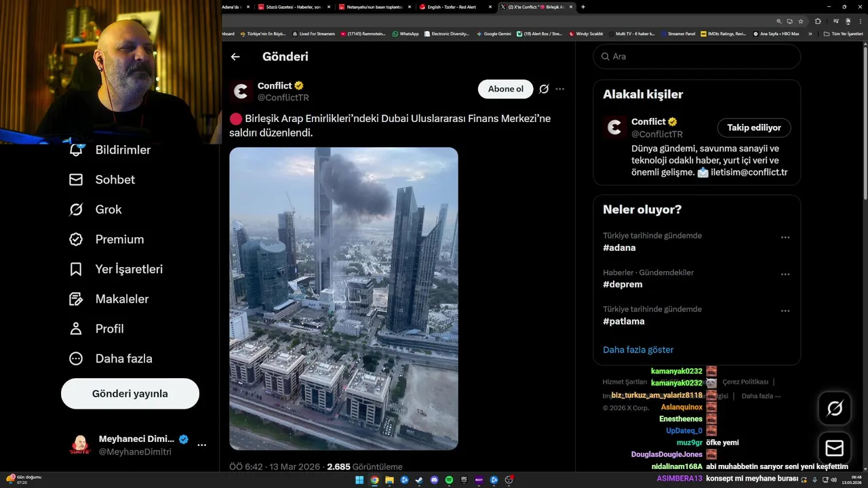Open account menu dots next to Meyhaneci Dimitri
Viewport: 868px width, 488px height.
click(201, 445)
